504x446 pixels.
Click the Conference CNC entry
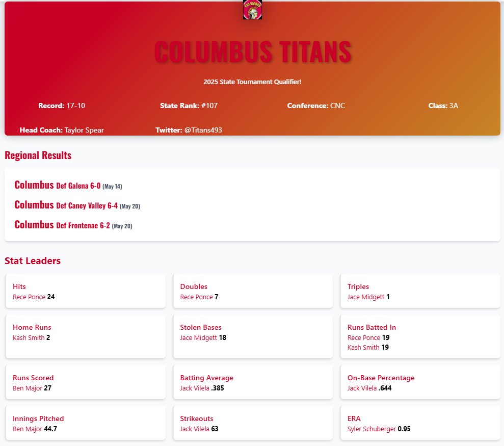coord(316,106)
